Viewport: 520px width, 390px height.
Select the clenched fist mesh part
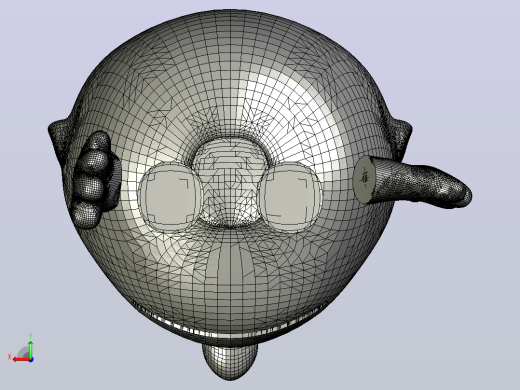pos(93,180)
